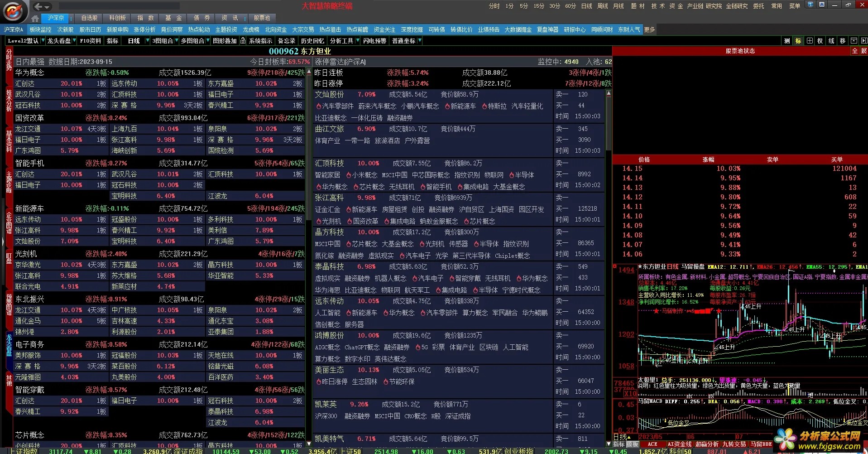Toggle the 图形叠加 overlay button
Screen dimensions: 868x454
coord(225,41)
